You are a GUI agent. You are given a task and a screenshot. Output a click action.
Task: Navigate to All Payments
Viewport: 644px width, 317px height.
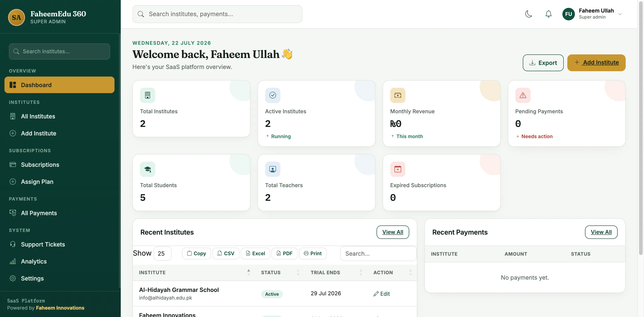pyautogui.click(x=59, y=213)
